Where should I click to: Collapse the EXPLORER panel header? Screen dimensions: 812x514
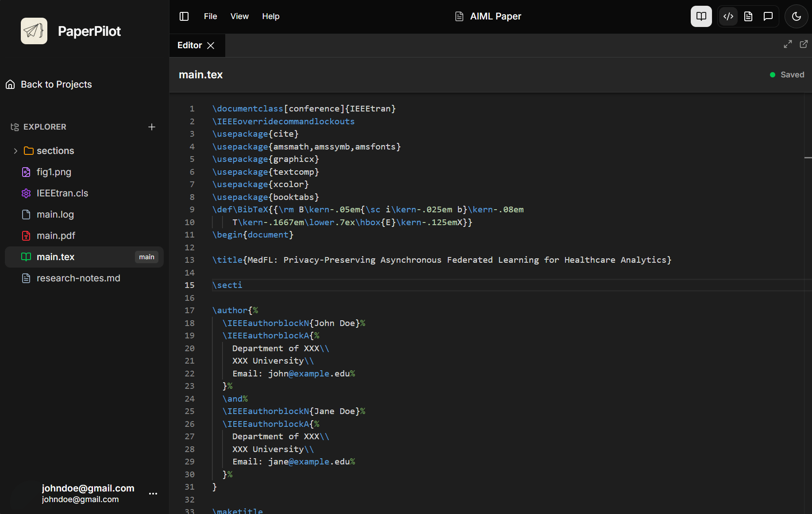click(44, 127)
